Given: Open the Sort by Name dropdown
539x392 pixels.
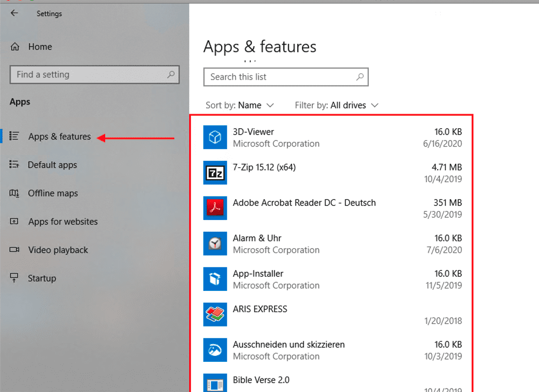Looking at the screenshot, I should 239,105.
